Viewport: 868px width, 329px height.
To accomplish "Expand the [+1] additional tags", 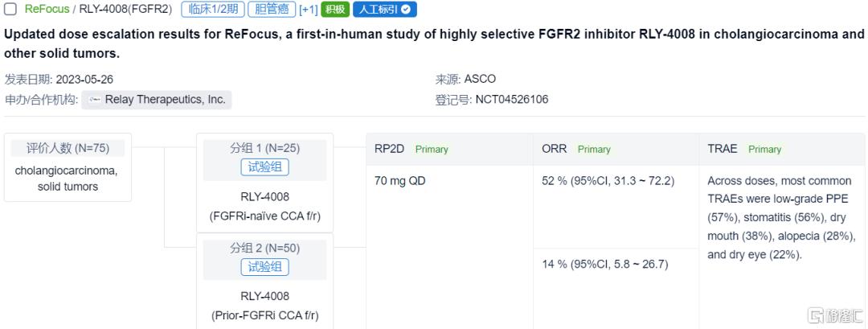I will pos(308,10).
